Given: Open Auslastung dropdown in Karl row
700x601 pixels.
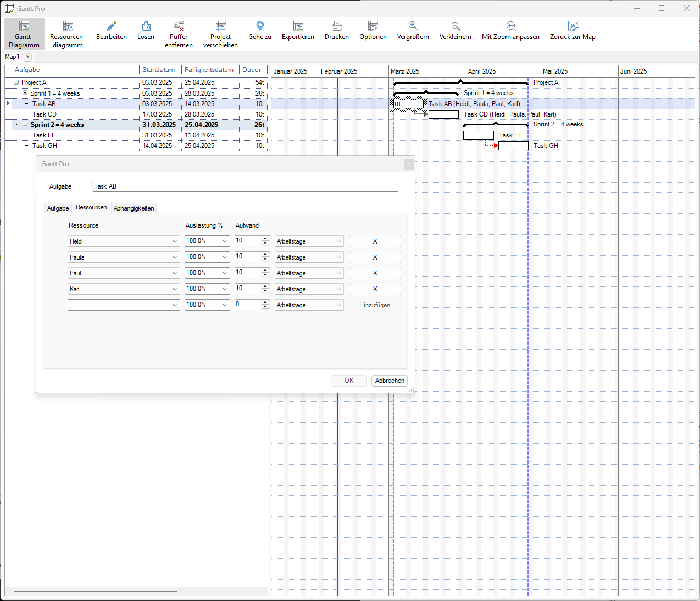Looking at the screenshot, I should point(225,289).
